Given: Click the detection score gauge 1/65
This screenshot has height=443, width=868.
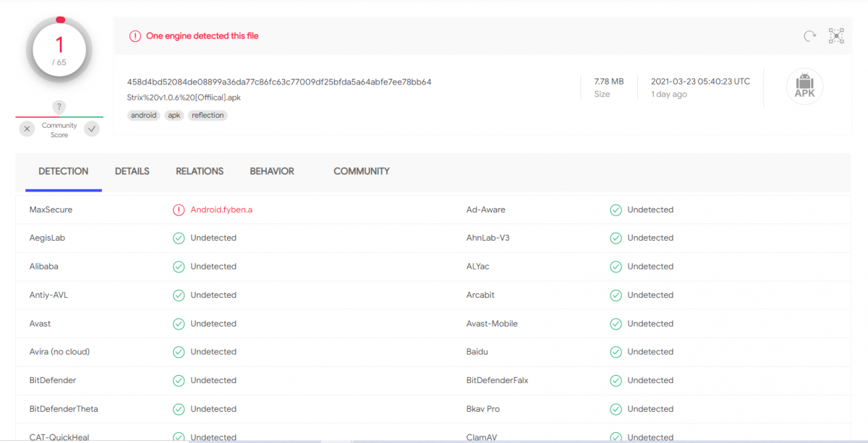Looking at the screenshot, I should 59,51.
